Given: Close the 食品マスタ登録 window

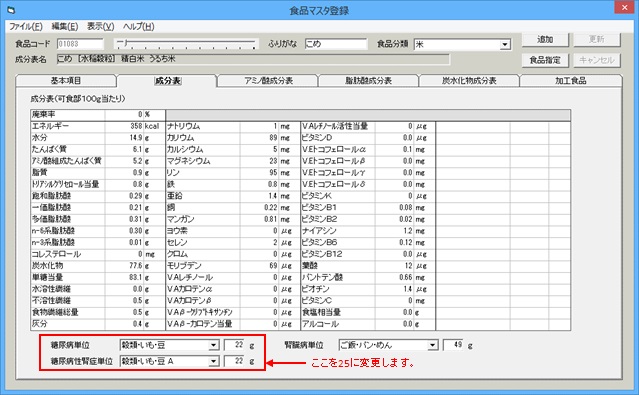Looking at the screenshot, I should tap(624, 7).
